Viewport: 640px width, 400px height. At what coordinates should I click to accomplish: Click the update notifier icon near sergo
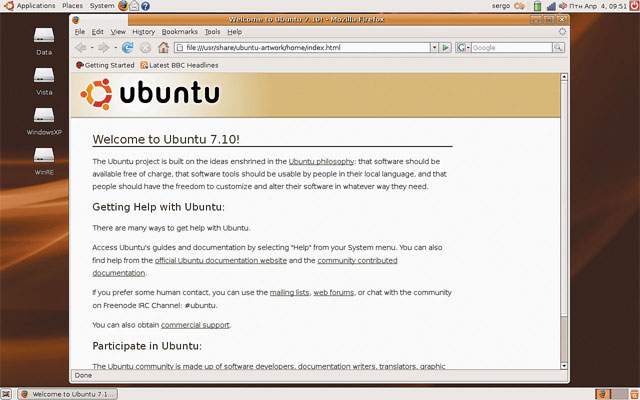coord(519,6)
